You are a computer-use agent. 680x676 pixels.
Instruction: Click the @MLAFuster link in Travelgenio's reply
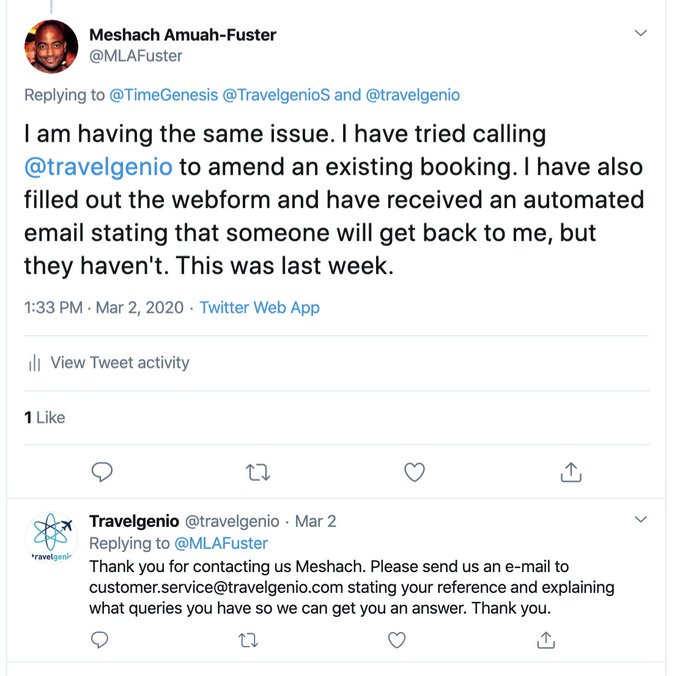pos(221,544)
